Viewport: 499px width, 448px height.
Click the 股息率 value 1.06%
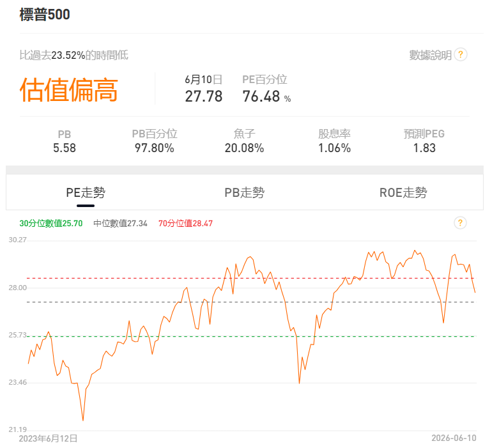point(334,148)
